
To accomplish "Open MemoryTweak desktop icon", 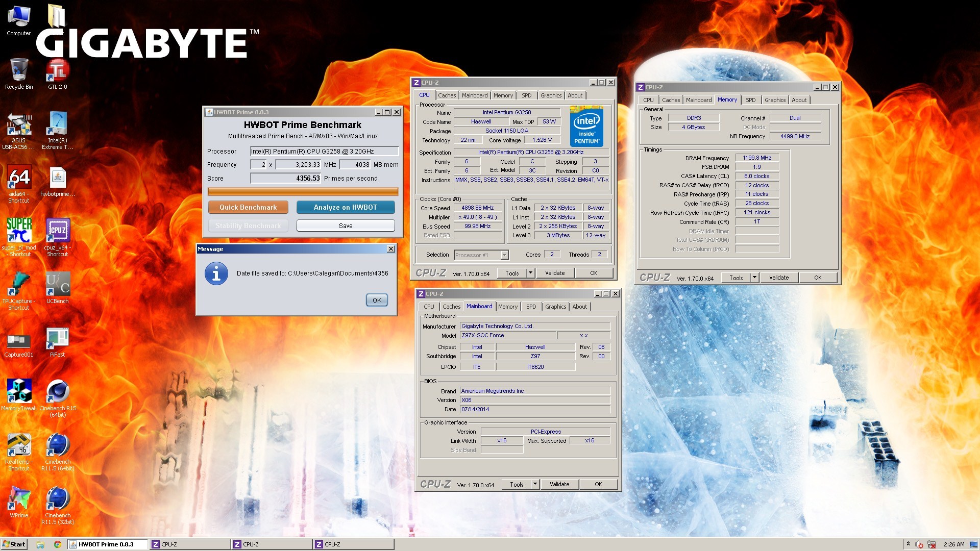I will (19, 395).
